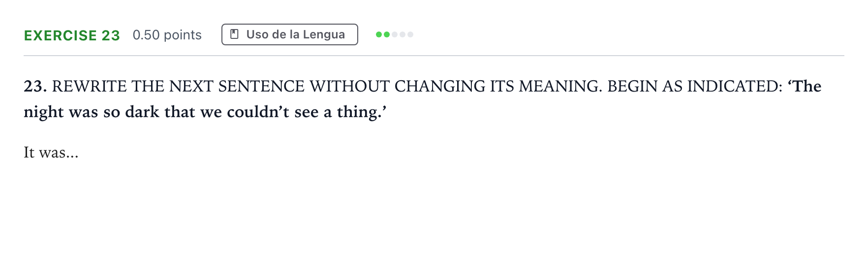
Task: Click the word Lengua in the tag
Action: coord(324,35)
